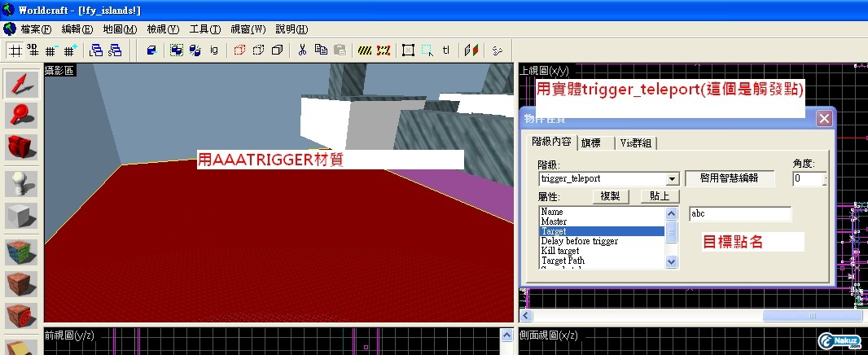
Task: Open the 說明(H) menu
Action: tap(292, 29)
